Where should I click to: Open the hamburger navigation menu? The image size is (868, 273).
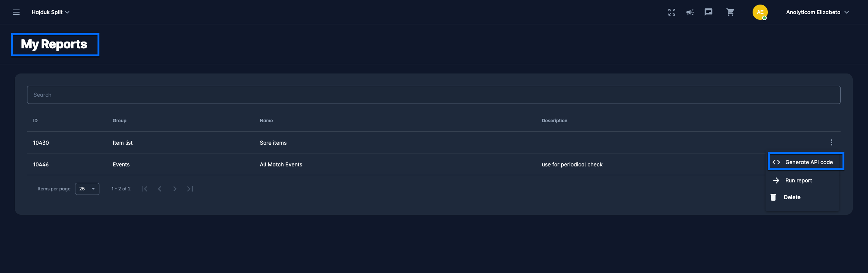pyautogui.click(x=16, y=12)
